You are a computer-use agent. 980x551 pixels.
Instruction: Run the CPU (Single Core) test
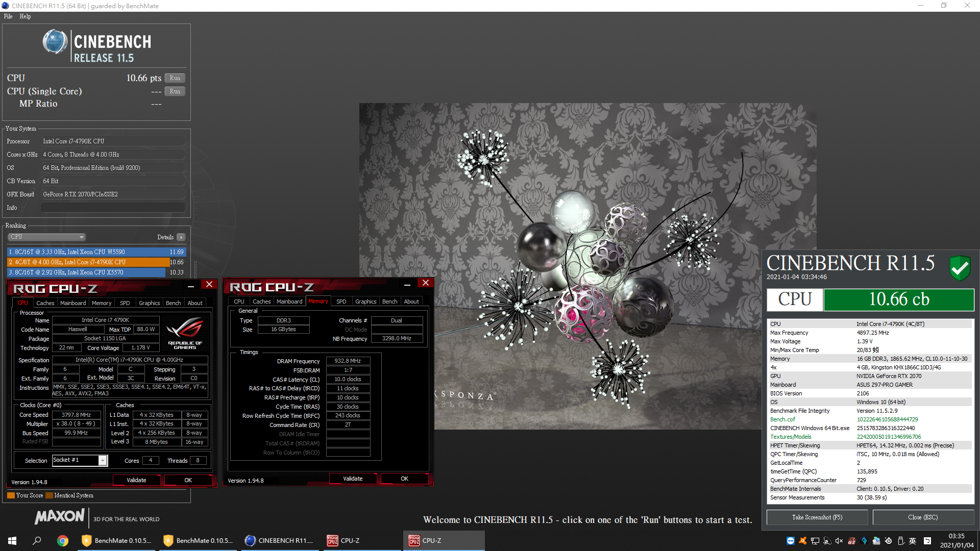pyautogui.click(x=175, y=91)
